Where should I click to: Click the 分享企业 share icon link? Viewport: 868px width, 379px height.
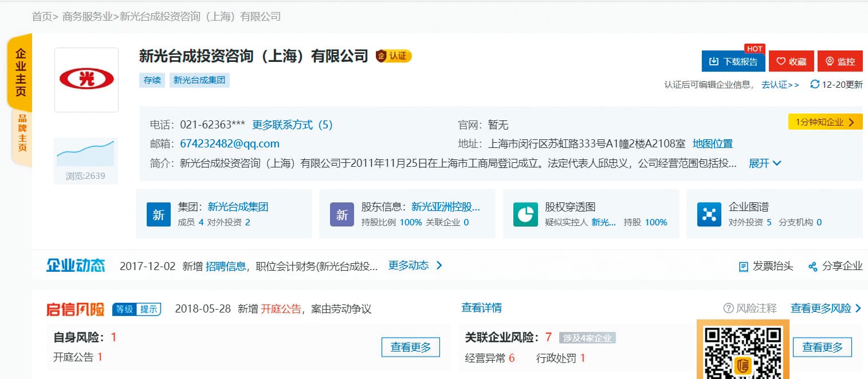click(835, 266)
